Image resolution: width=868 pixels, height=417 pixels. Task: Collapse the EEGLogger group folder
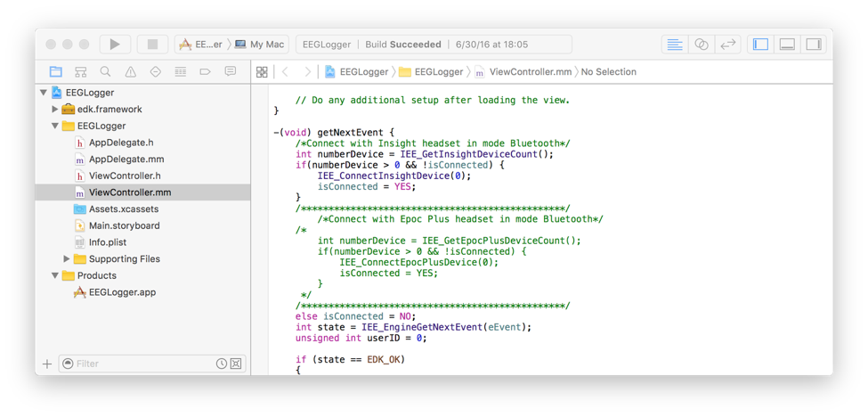[x=55, y=126]
